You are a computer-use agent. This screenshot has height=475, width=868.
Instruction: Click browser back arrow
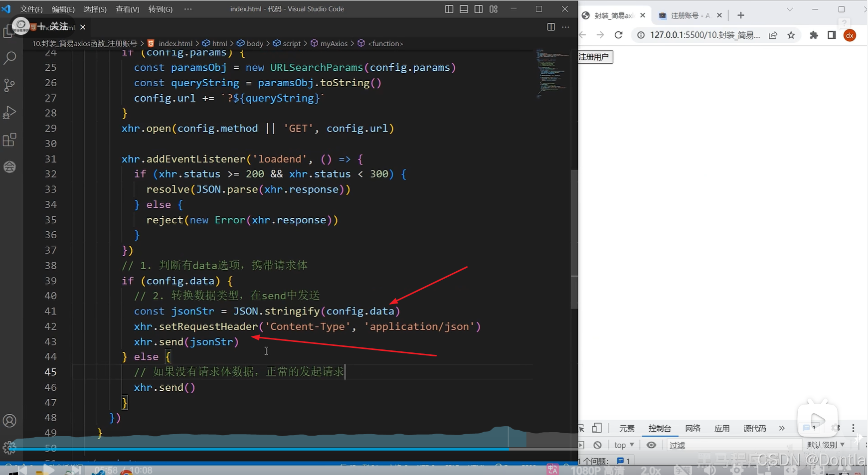582,35
